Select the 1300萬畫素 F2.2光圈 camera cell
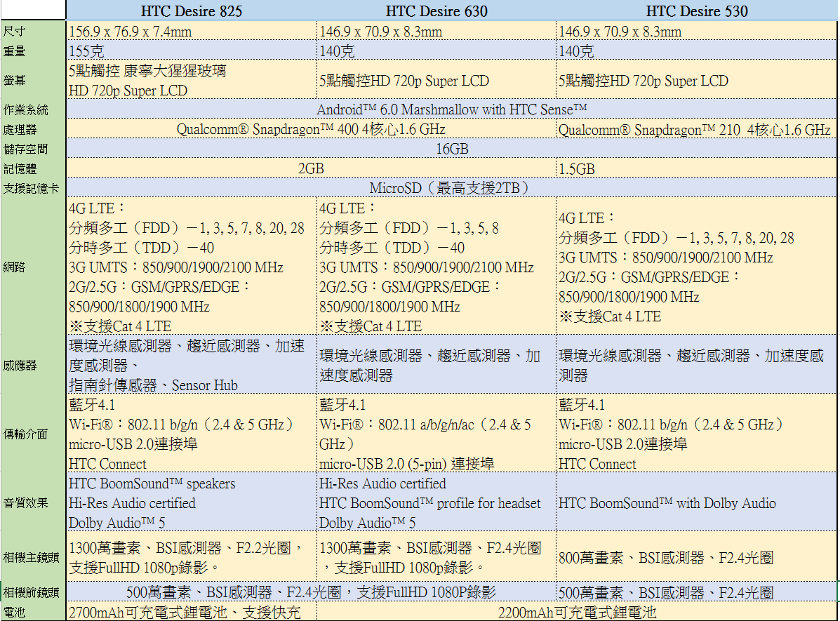Screen dimensions: 840x621 tap(192, 557)
